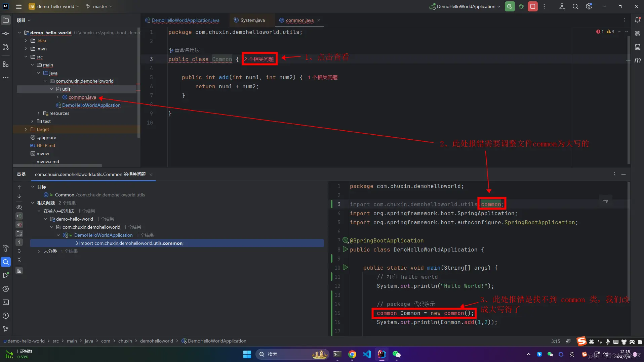Go to previous occurrence up arrow
Screen dimensions: 644x362
(19, 187)
